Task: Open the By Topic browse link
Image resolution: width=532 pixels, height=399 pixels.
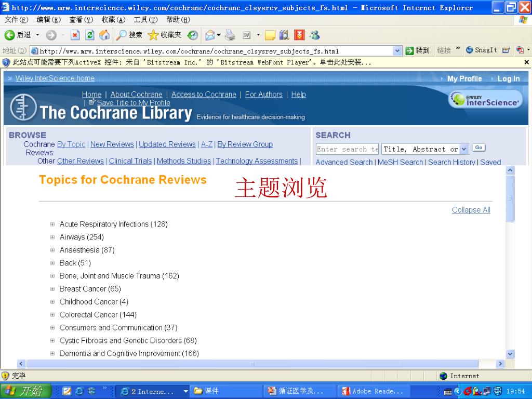Action: [x=71, y=144]
